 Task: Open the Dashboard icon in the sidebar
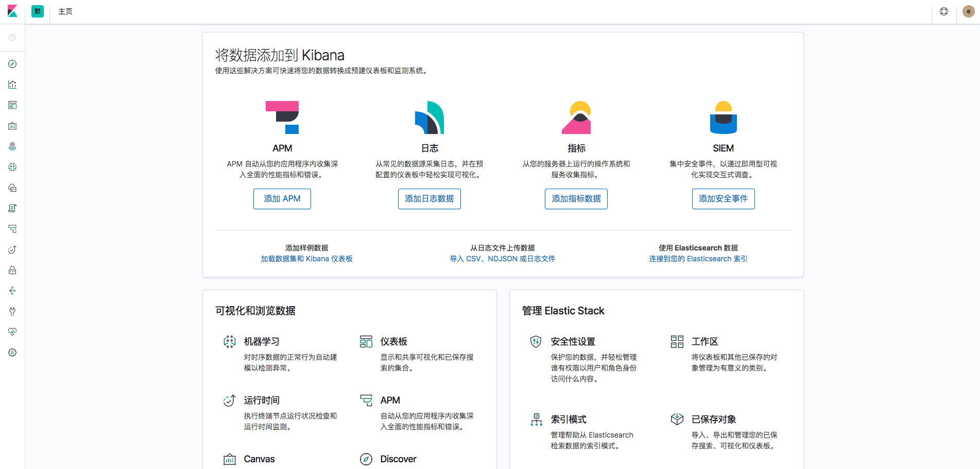pyautogui.click(x=12, y=105)
